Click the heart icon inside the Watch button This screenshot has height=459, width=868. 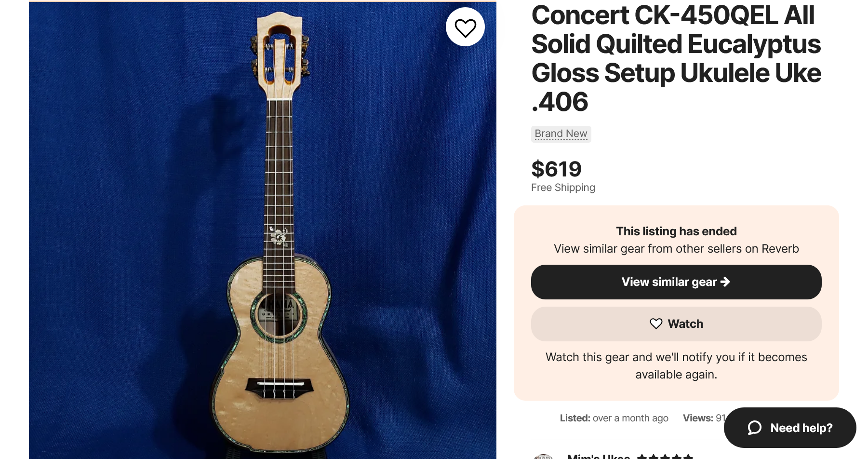(656, 324)
